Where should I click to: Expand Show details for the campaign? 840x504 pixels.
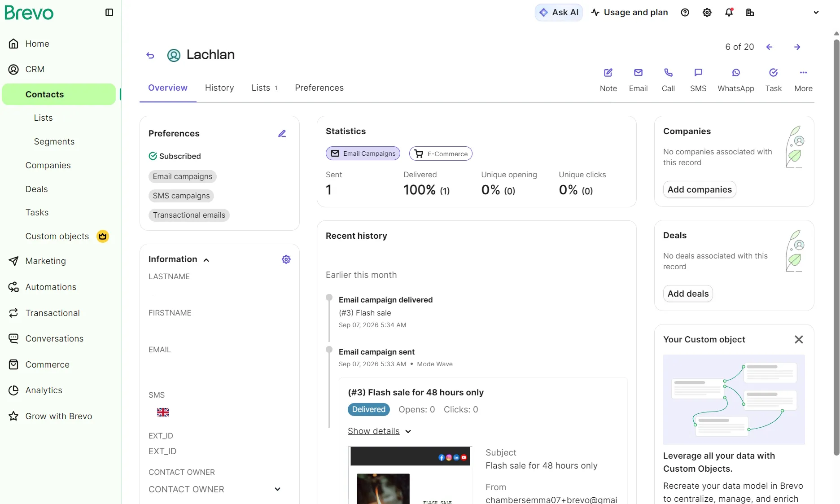tap(380, 431)
